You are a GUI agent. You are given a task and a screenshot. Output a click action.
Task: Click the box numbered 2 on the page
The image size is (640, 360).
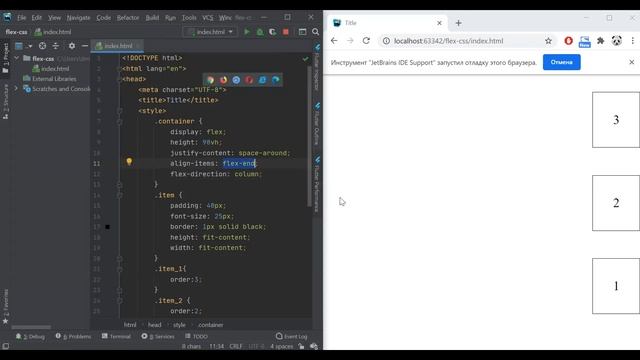(616, 203)
